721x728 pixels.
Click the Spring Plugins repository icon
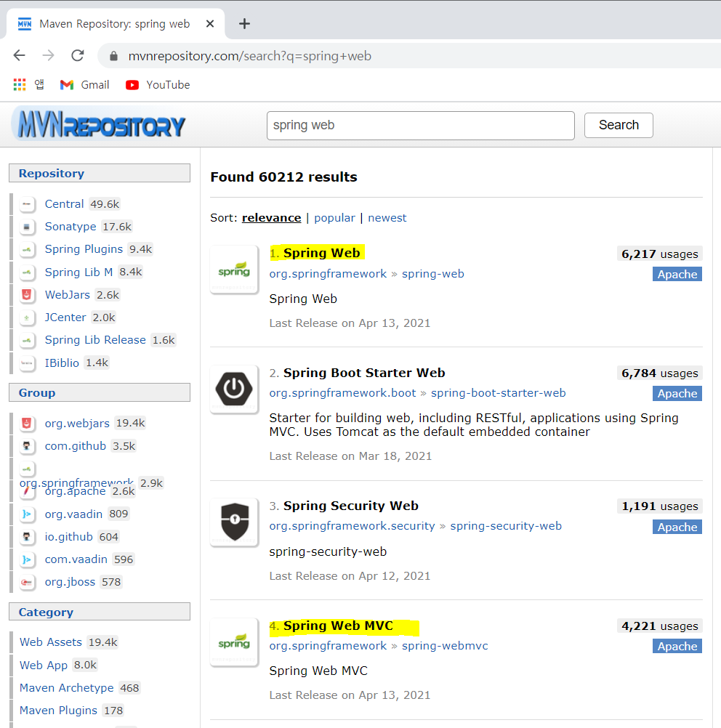click(27, 250)
